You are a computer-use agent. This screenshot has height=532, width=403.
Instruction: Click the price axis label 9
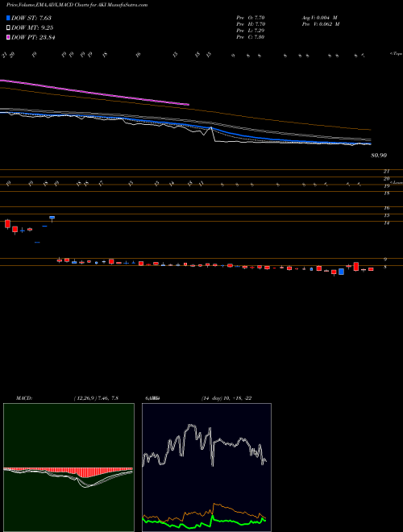(385, 260)
